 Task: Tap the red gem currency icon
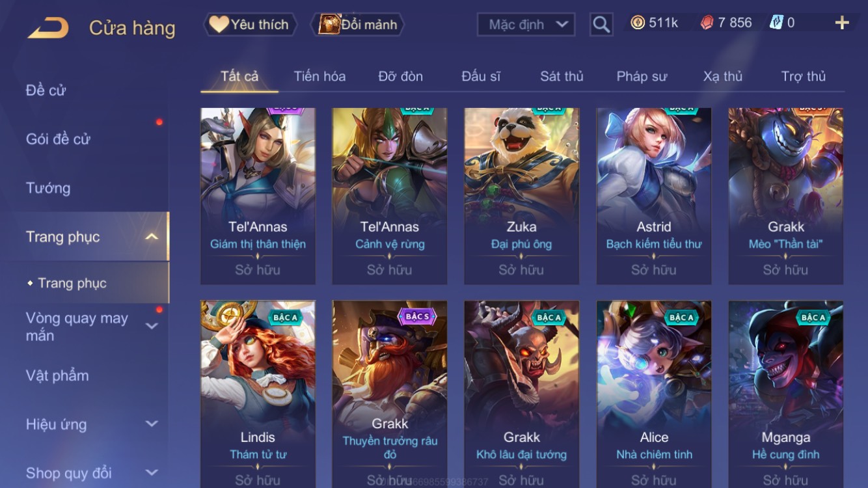point(707,23)
